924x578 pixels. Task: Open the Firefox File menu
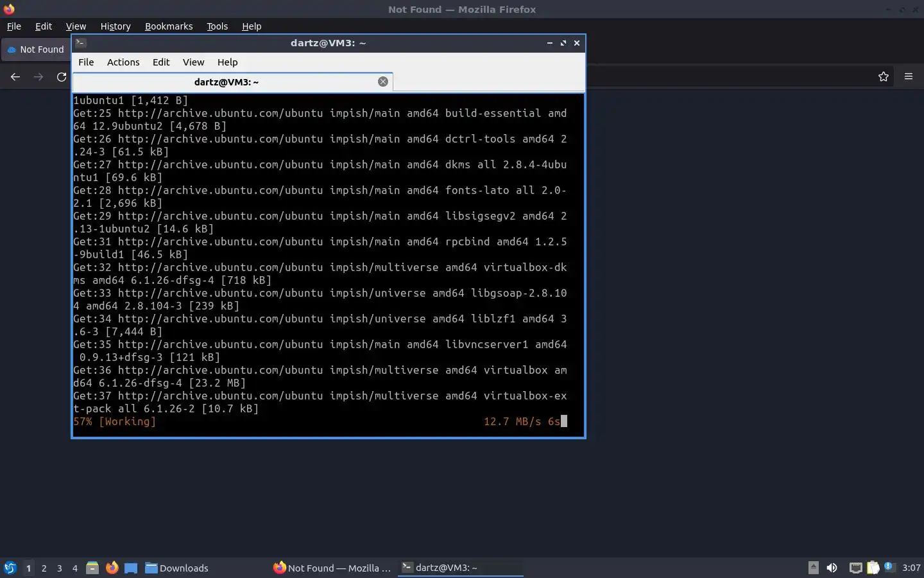tap(13, 26)
